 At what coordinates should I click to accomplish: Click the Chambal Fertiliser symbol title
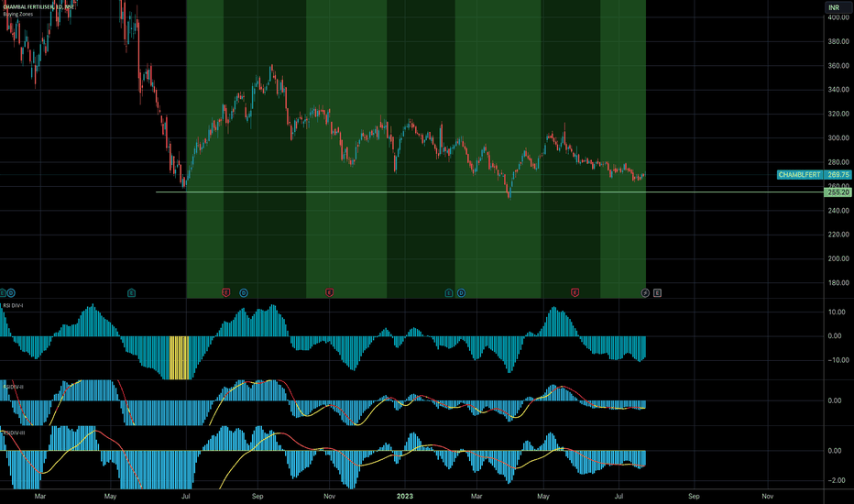[38, 6]
